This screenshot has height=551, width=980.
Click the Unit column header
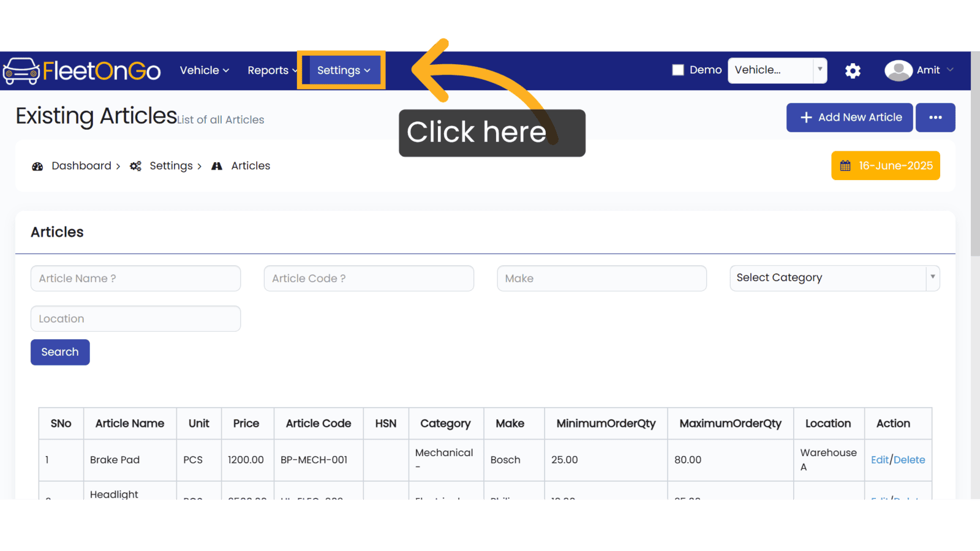[198, 424]
